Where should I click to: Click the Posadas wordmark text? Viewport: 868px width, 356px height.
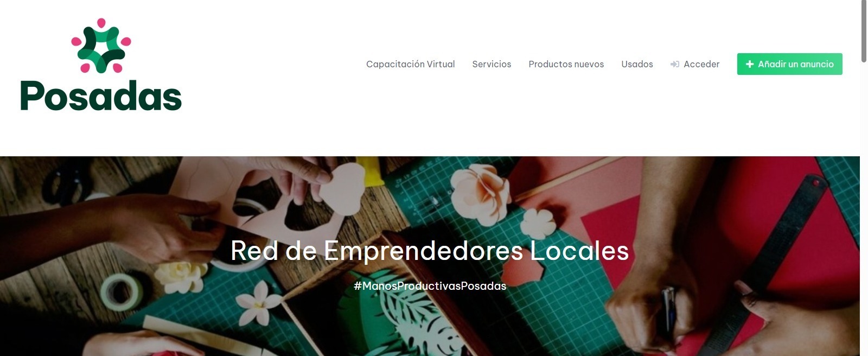pos(101,97)
